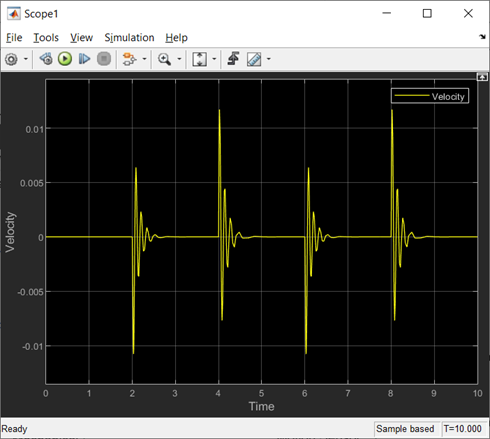Click the Stop simulation button
Image resolution: width=490 pixels, height=439 pixels.
[104, 59]
